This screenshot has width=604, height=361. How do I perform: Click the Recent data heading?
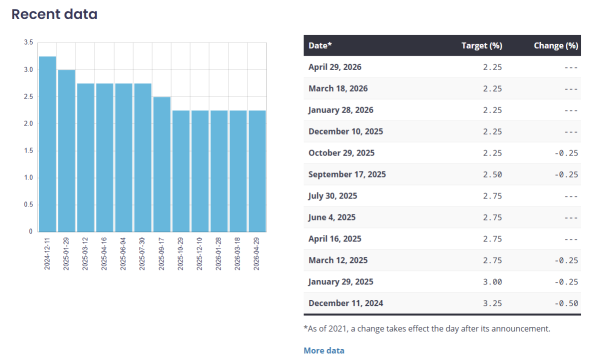(x=54, y=14)
